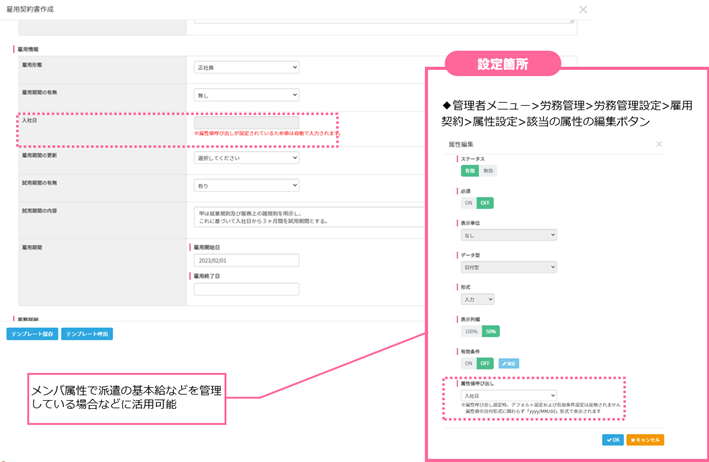Open the 形式 dropdown showing 入力
The height and width of the screenshot is (462, 709).
(x=477, y=299)
